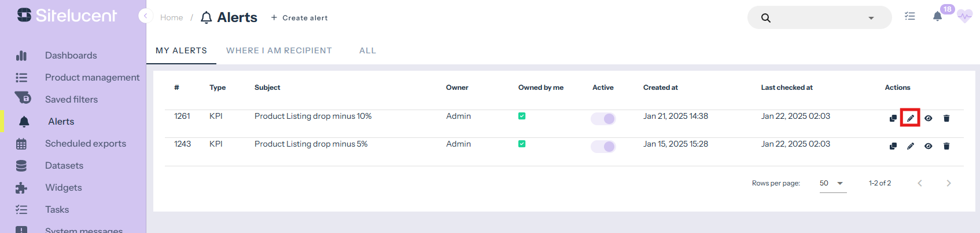Screen dimensions: 980x233
Task: Edit alert 1243 with pencil icon
Action: (x=910, y=146)
